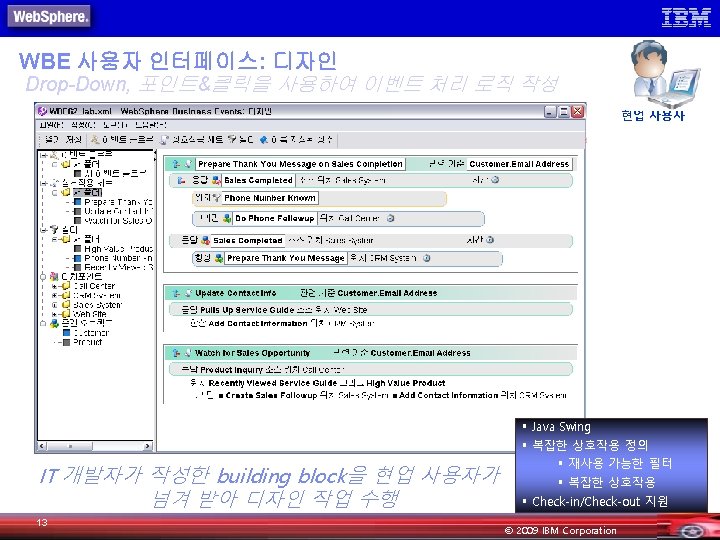Click the Prepare Thank You Message action box
The height and width of the screenshot is (540, 720).
(x=286, y=258)
